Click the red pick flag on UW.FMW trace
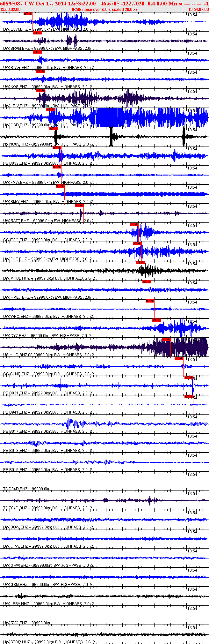 pos(57,167)
